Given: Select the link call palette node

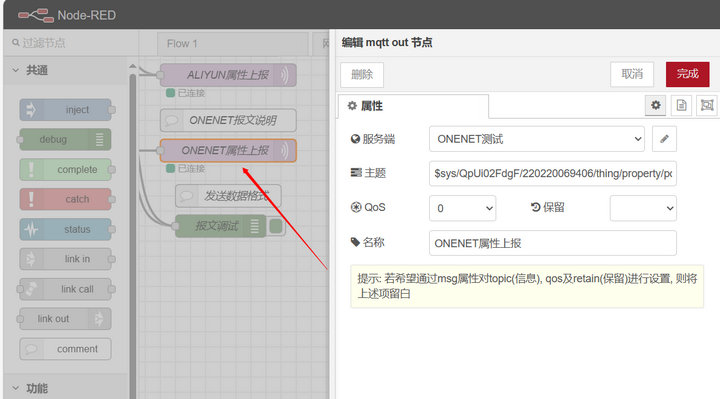Looking at the screenshot, I should coord(66,289).
